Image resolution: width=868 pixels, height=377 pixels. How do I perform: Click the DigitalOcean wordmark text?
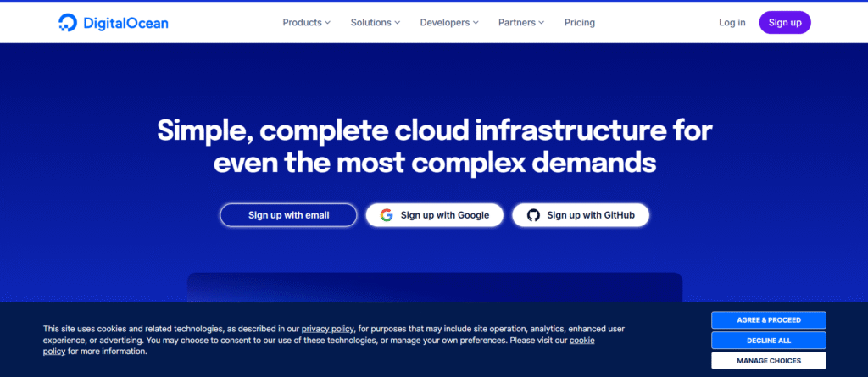point(125,23)
